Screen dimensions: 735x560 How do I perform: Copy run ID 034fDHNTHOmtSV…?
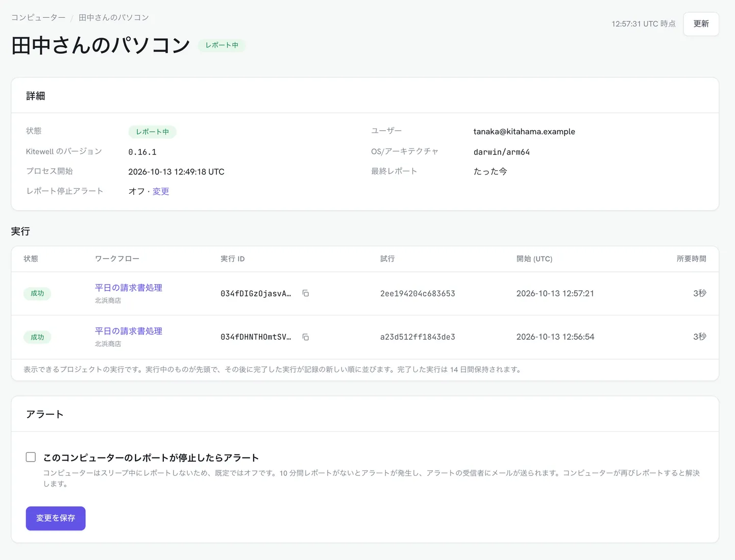[305, 337]
